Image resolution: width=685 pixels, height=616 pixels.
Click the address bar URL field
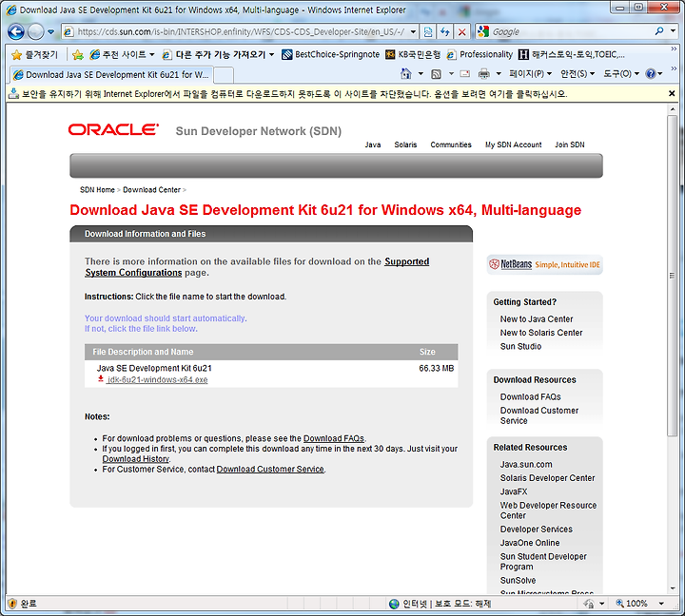[241, 31]
